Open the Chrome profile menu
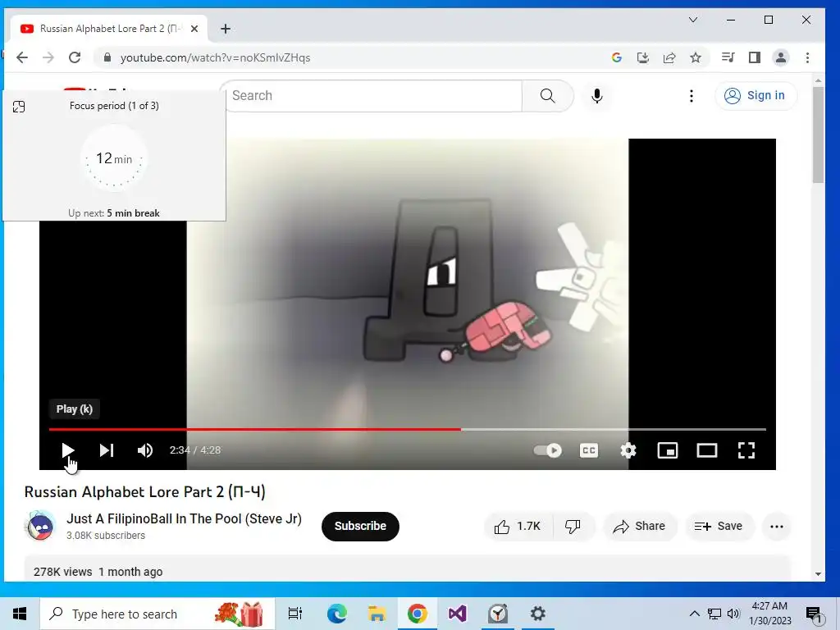Image resolution: width=840 pixels, height=630 pixels. click(x=781, y=57)
